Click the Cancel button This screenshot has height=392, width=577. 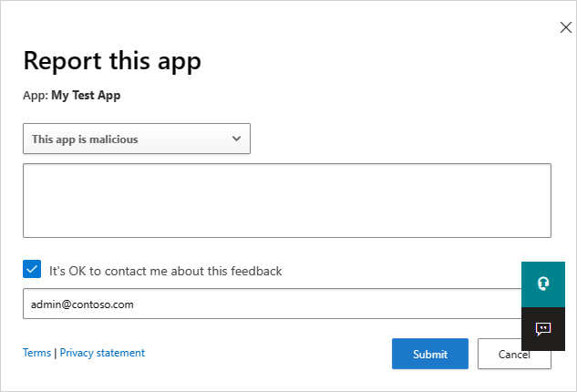[514, 354]
